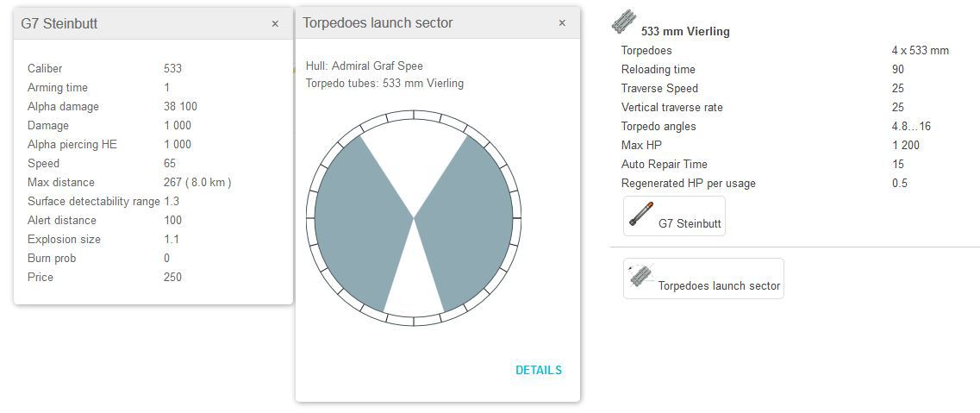
Task: Click the torpedo icon beside G7 Steinbutt
Action: [x=641, y=215]
